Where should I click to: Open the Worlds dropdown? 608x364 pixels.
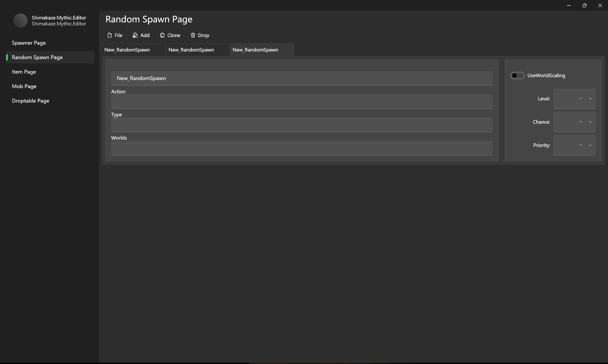(x=301, y=148)
